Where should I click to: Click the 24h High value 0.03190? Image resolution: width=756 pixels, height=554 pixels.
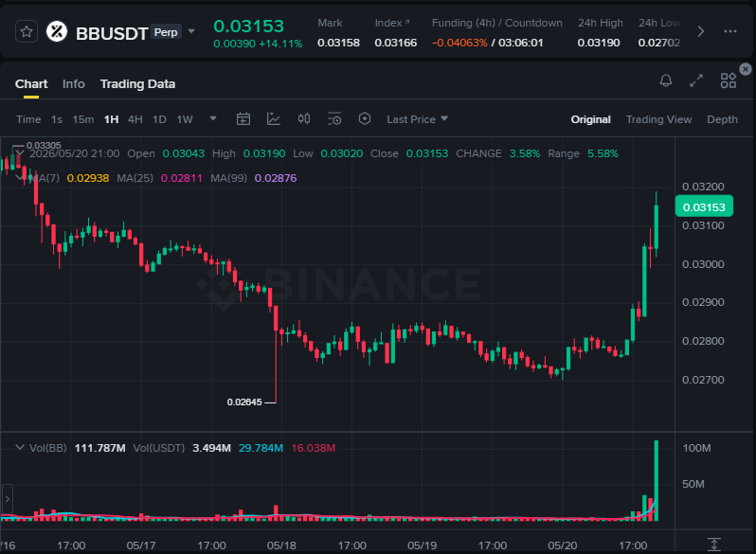click(x=599, y=43)
